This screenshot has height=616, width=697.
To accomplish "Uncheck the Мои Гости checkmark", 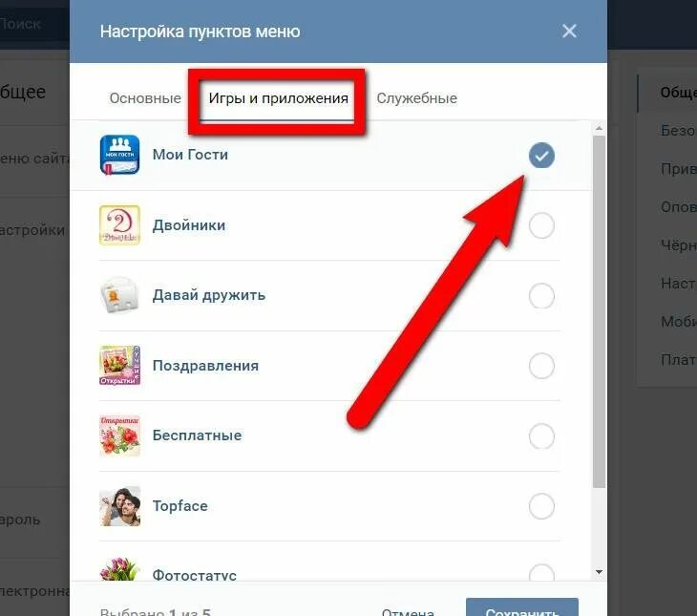I will 541,156.
